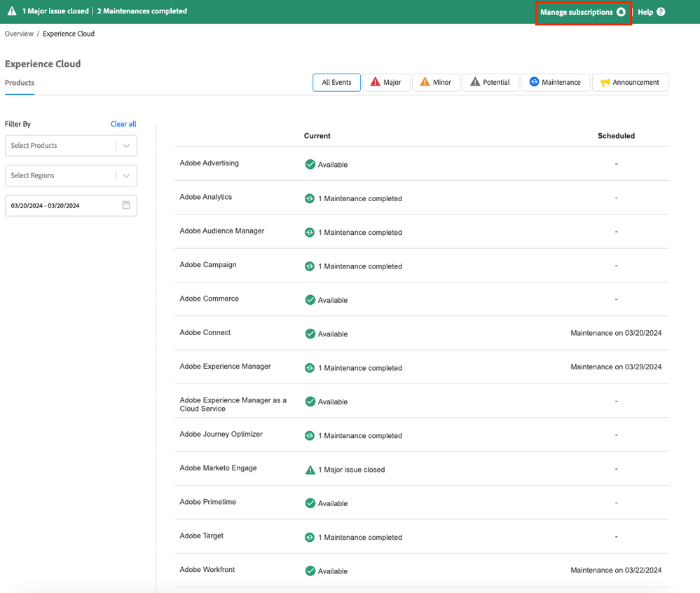Click '1 Major issue closed' in the banner
The height and width of the screenshot is (593, 700).
click(x=55, y=11)
